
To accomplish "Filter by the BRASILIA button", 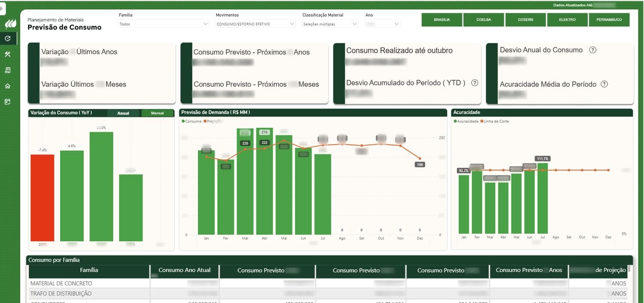I will [442, 20].
